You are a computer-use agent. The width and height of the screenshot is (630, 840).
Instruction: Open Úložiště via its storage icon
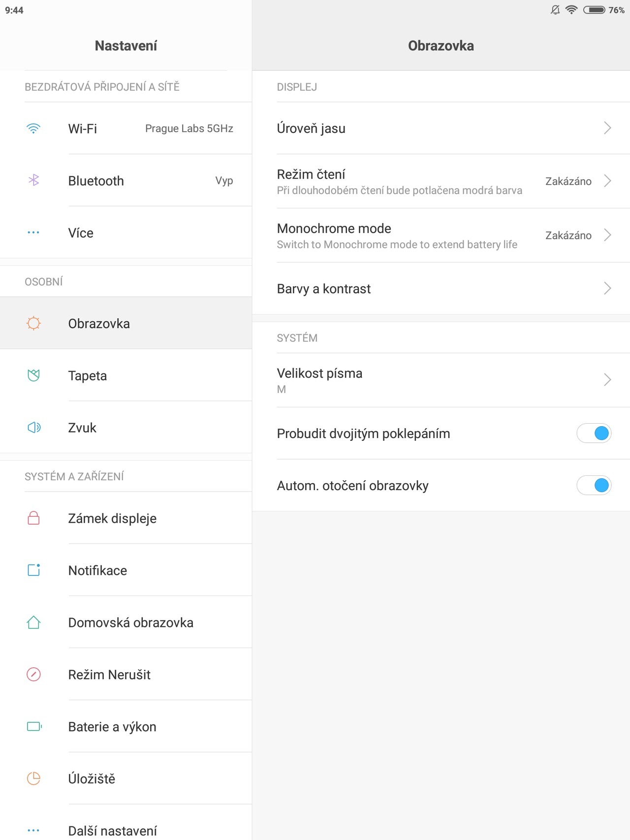click(x=33, y=778)
